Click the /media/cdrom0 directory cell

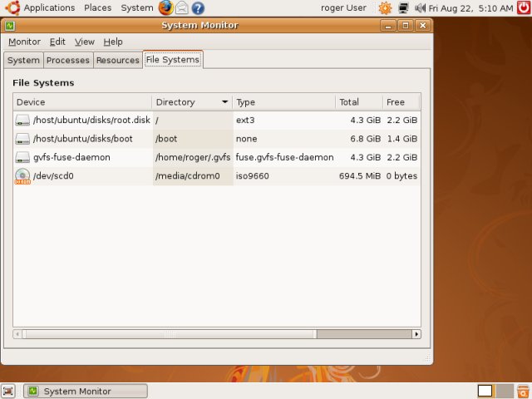tap(193, 176)
